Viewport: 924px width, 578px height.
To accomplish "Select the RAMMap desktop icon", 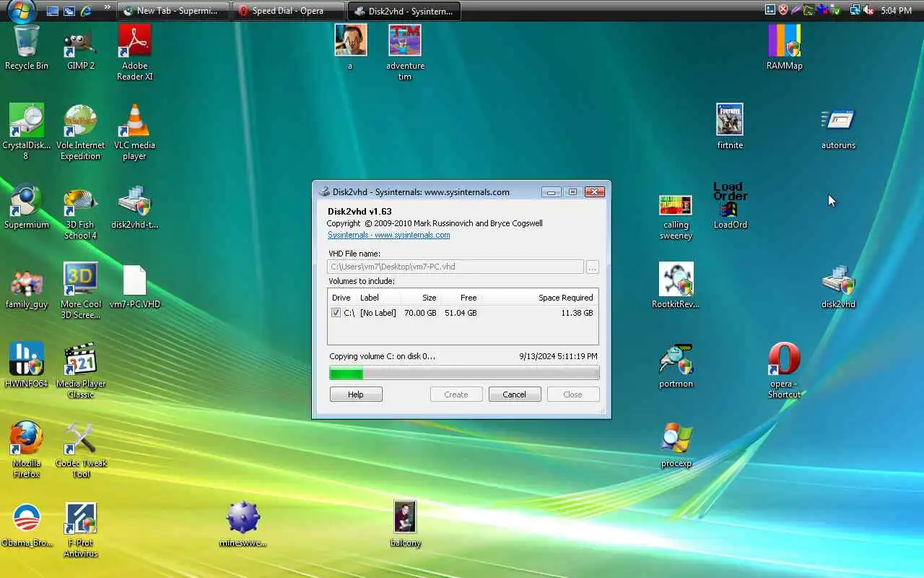I will click(785, 48).
